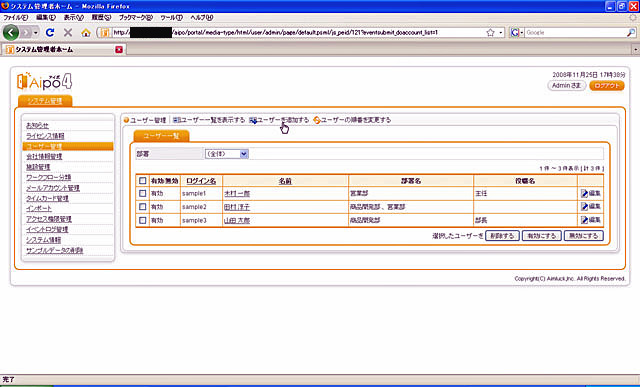The height and width of the screenshot is (387, 640).
Task: Bookmark this page with the star icon
Action: (x=490, y=33)
